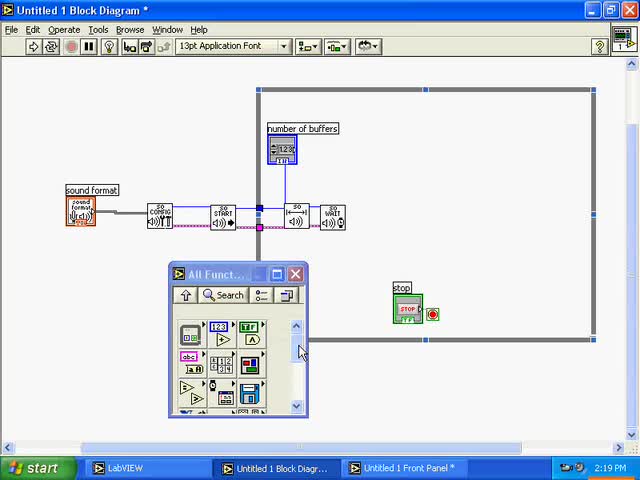Select the stop button terminal

(x=408, y=309)
